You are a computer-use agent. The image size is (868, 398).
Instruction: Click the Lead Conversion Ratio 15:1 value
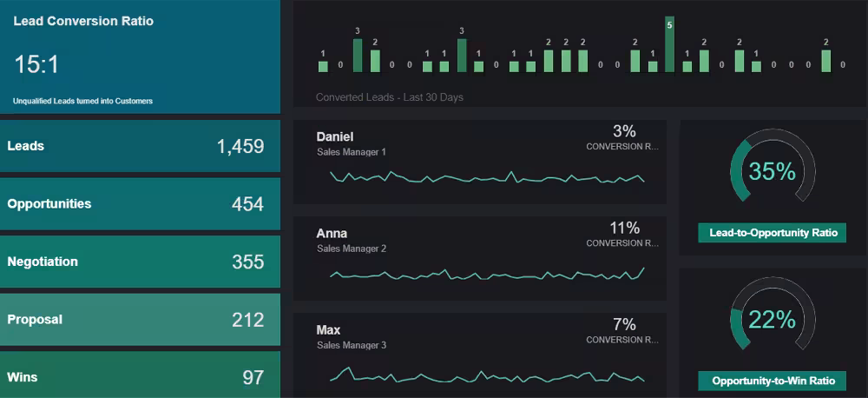click(x=36, y=64)
